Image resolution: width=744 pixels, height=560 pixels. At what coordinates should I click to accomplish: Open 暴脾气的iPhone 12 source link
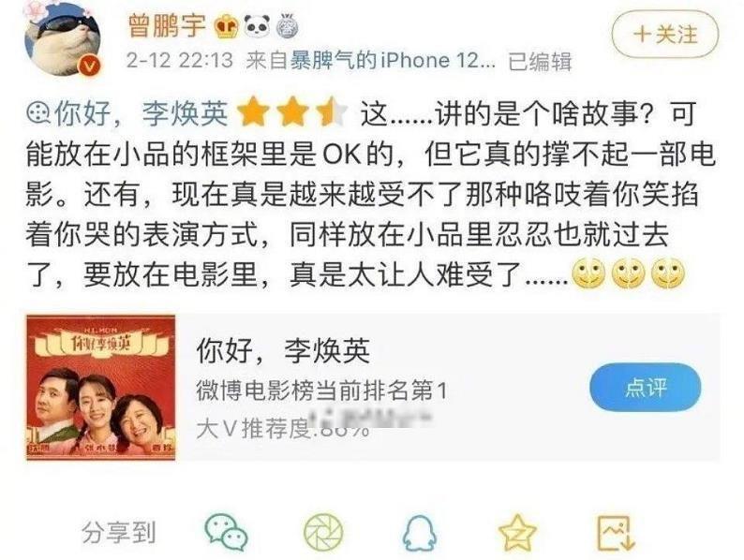(x=393, y=61)
